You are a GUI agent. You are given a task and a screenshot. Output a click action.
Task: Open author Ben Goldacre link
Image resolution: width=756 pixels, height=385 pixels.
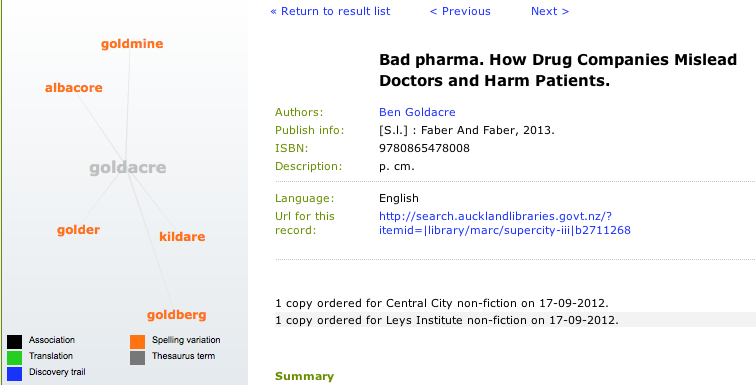tap(417, 112)
